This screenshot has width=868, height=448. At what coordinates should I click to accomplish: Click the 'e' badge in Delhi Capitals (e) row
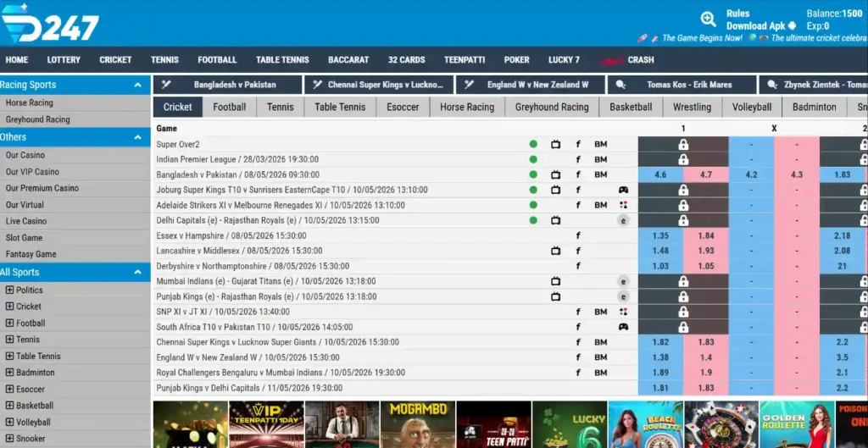[623, 220]
